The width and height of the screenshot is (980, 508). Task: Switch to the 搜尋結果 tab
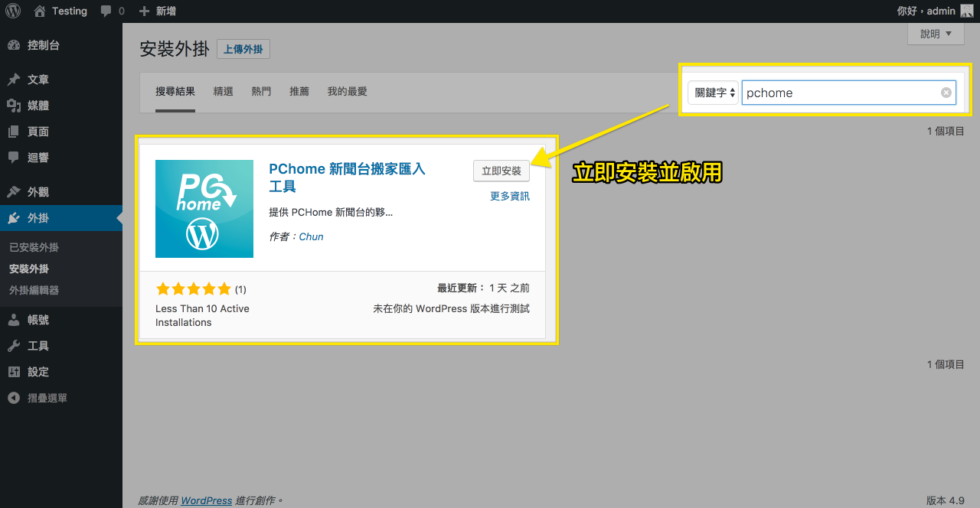(175, 92)
